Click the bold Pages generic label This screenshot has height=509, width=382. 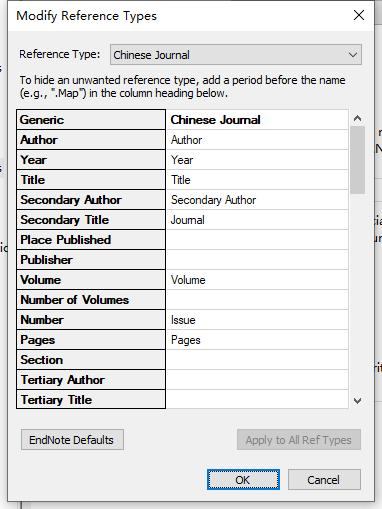point(91,340)
